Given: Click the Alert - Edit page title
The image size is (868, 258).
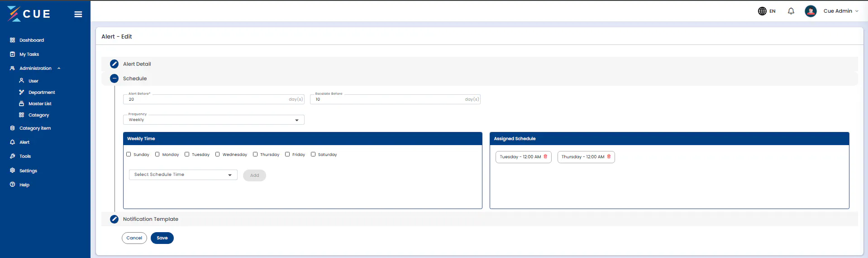Looking at the screenshot, I should [117, 37].
